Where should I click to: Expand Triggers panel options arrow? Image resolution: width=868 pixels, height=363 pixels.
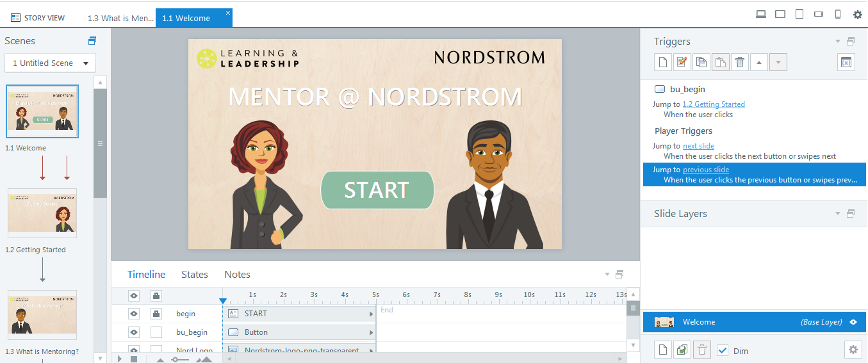pyautogui.click(x=838, y=42)
